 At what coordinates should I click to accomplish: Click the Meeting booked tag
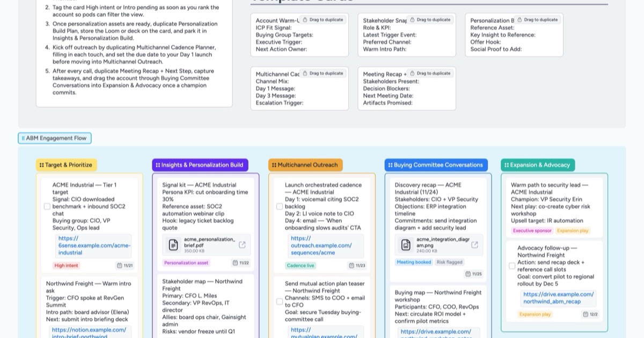[414, 262]
